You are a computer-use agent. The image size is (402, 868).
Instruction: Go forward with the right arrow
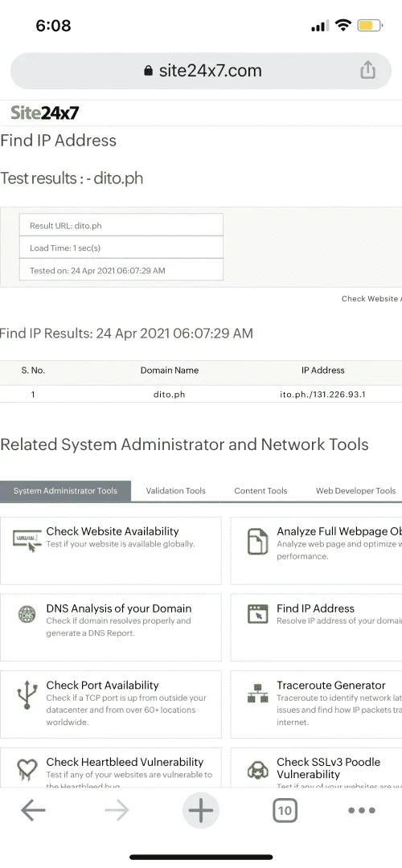pyautogui.click(x=117, y=811)
